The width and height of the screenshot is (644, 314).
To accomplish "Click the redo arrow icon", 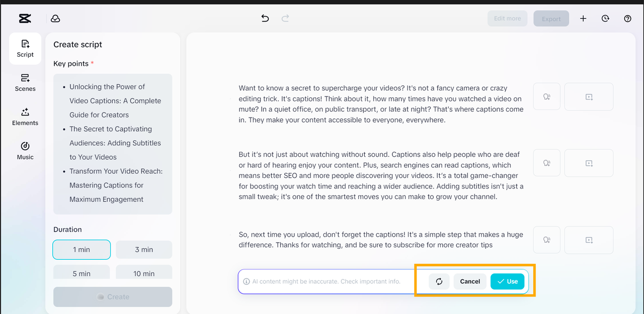I will tap(285, 19).
